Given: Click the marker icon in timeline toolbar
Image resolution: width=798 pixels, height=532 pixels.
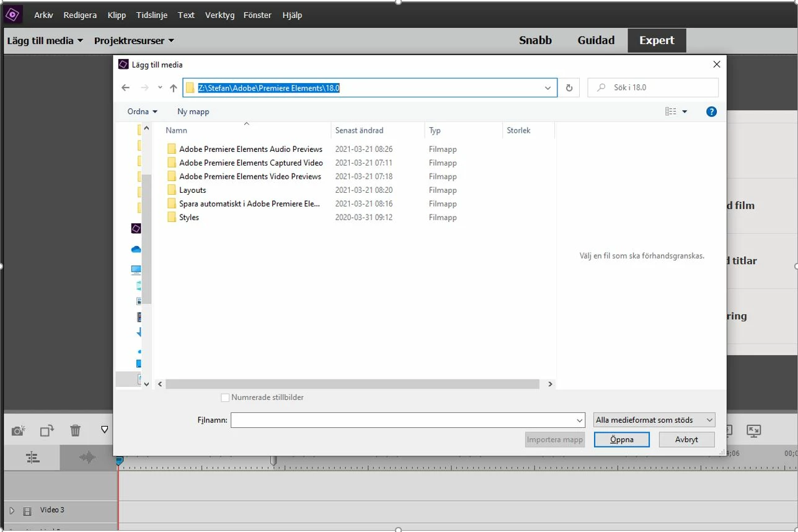Looking at the screenshot, I should [x=105, y=429].
